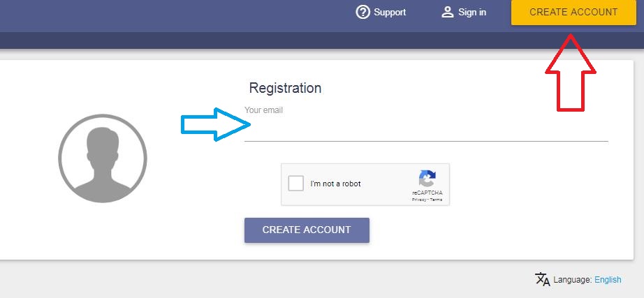644x298 pixels.
Task: Click the reCAPTCHA logo icon
Action: pos(427,178)
